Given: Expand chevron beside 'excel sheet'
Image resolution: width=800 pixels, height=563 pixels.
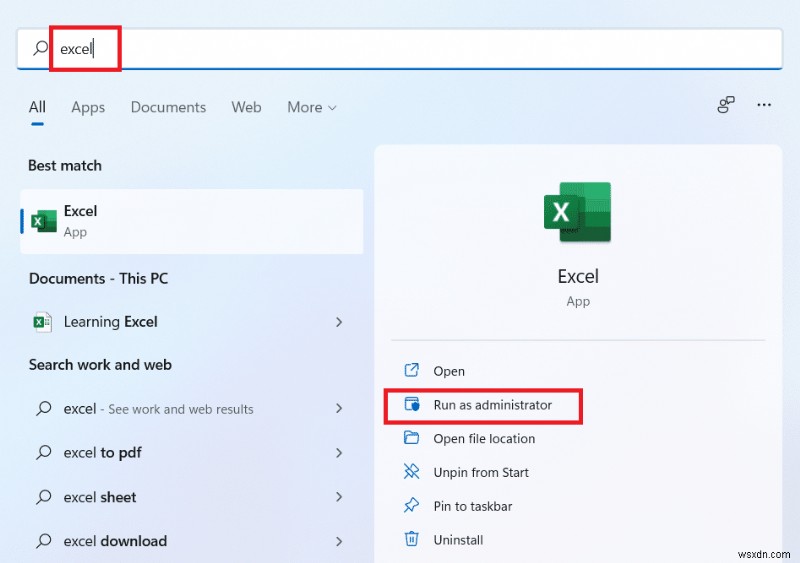Looking at the screenshot, I should click(x=339, y=497).
